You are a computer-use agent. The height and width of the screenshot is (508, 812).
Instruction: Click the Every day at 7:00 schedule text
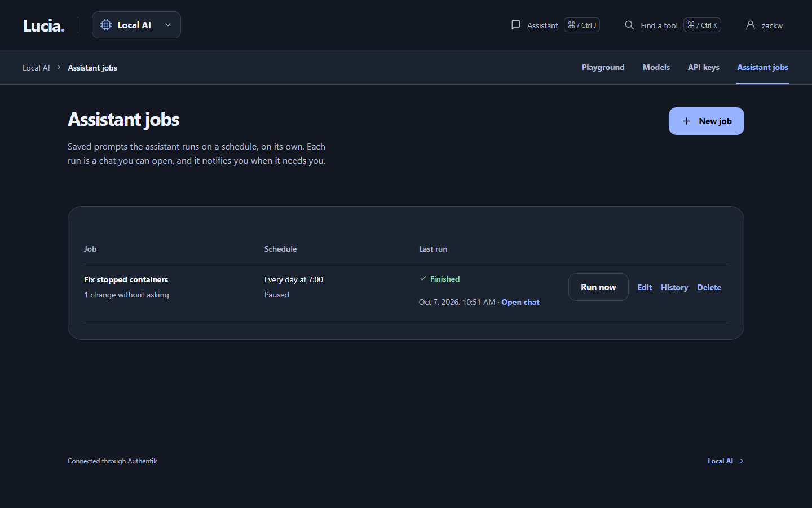point(294,279)
